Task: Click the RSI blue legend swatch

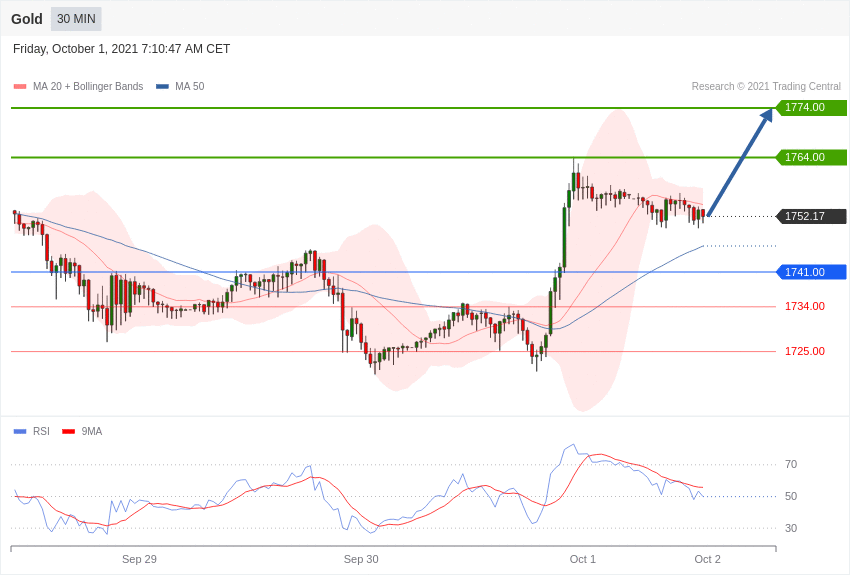Action: 20,431
